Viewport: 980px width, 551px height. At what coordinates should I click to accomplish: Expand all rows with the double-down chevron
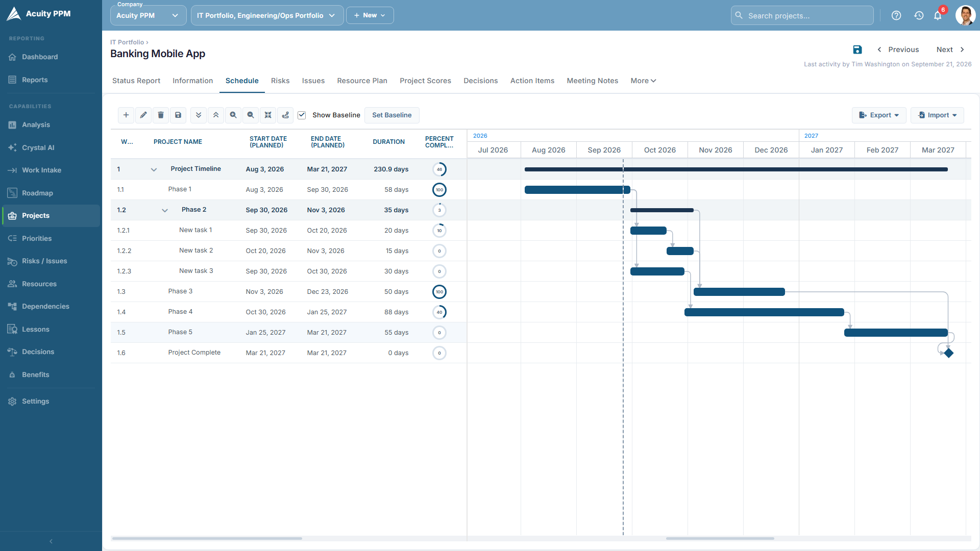pyautogui.click(x=199, y=115)
